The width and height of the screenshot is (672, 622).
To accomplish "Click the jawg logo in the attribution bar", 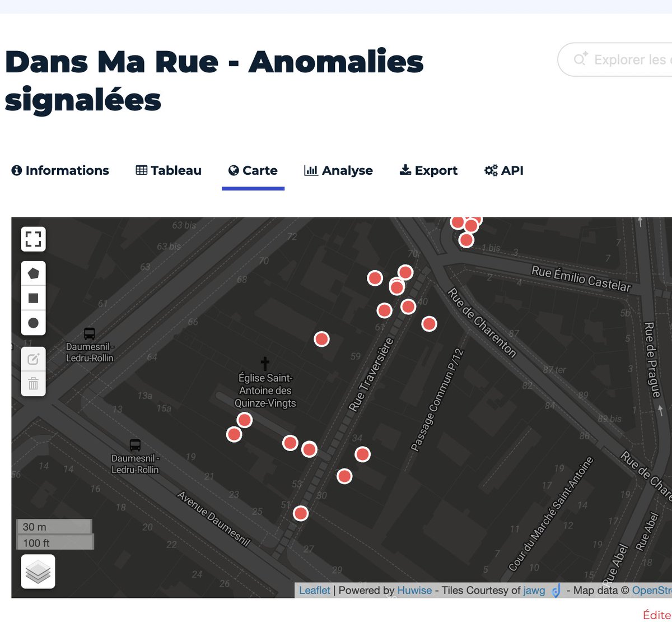I will click(x=556, y=590).
